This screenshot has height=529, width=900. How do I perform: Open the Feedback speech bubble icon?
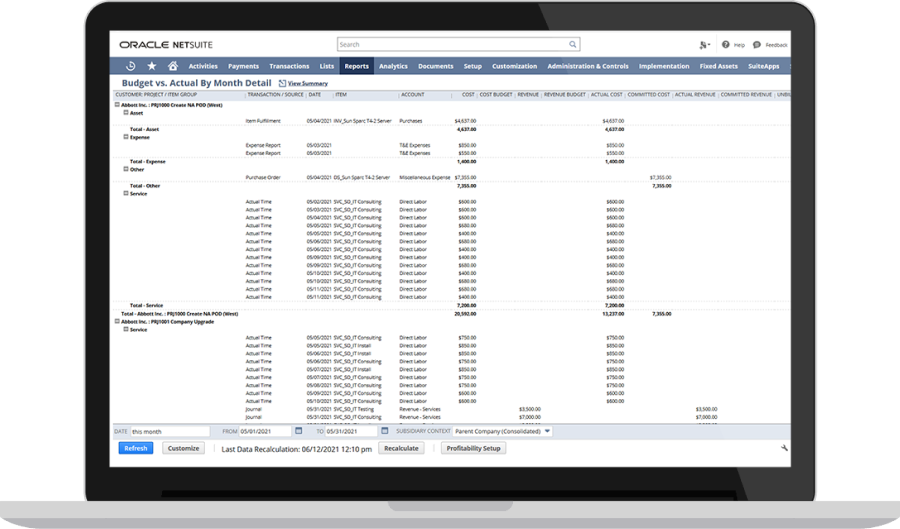tap(757, 45)
